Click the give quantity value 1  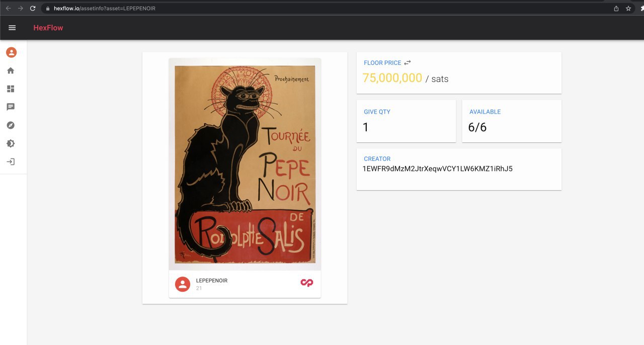[x=366, y=127]
